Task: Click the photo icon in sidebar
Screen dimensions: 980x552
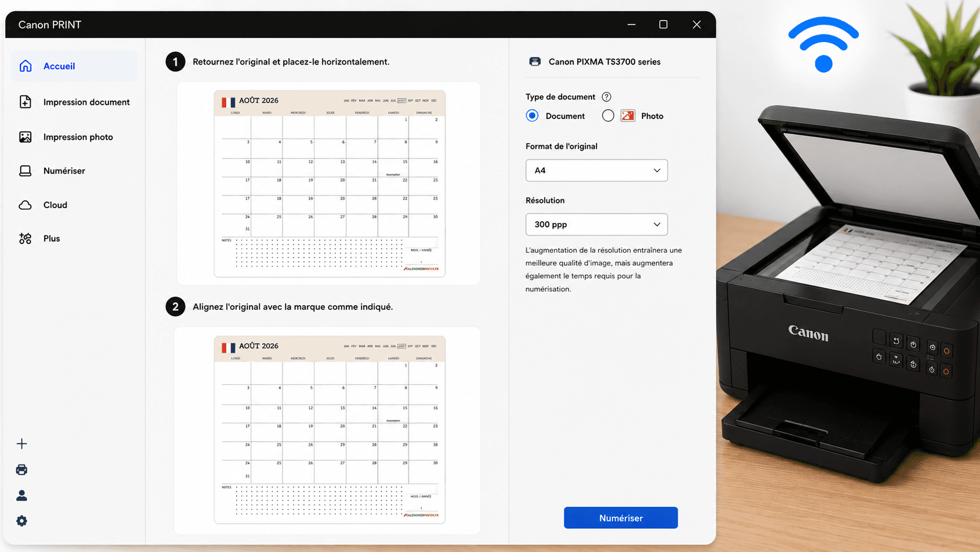Action: click(x=25, y=137)
